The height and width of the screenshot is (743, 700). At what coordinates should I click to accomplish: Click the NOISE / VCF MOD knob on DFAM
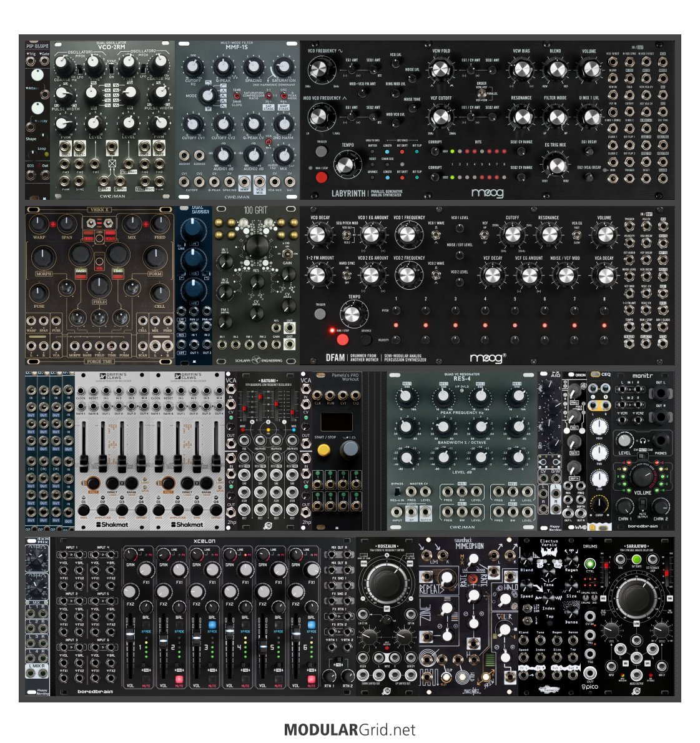(x=565, y=275)
